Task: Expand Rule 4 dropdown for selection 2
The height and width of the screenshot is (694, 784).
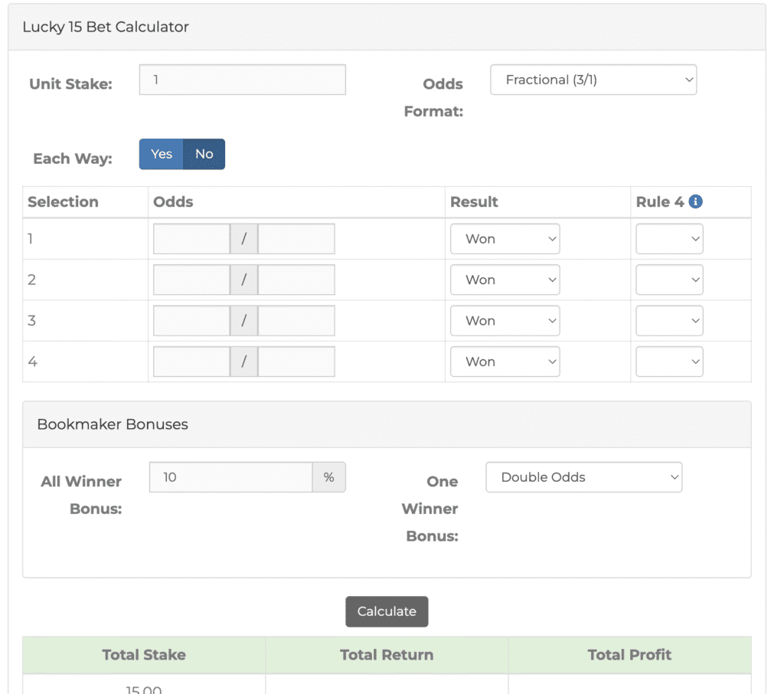Action: coord(669,280)
